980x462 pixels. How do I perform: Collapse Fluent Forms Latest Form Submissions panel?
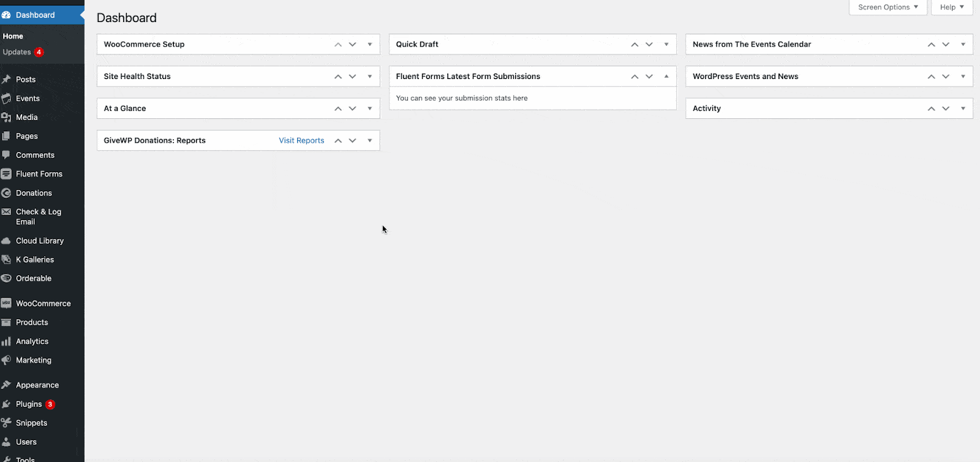pyautogui.click(x=666, y=77)
